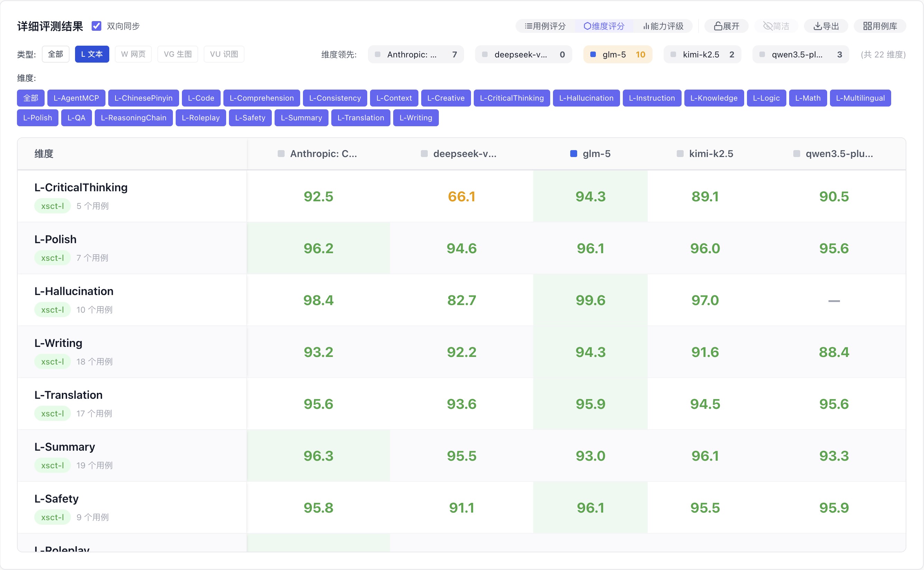Click the deepseek column header square icon
This screenshot has width=924, height=570.
[424, 154]
